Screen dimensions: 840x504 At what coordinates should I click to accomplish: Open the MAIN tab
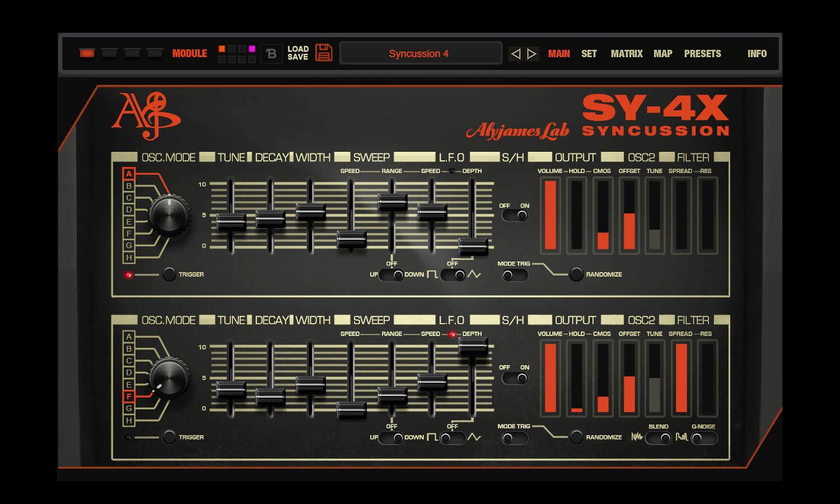tap(559, 54)
